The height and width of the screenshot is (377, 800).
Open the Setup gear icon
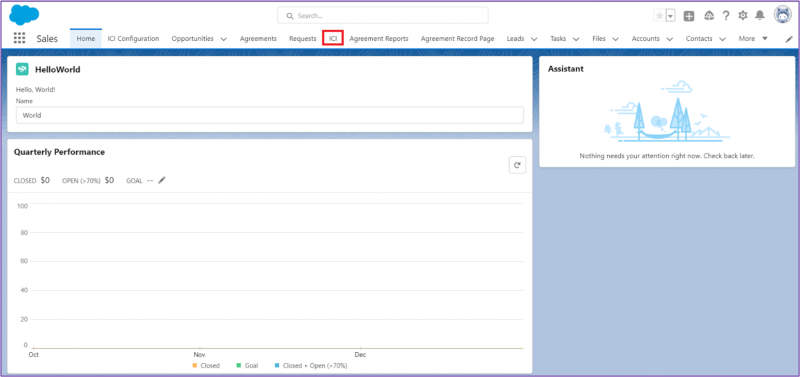(x=743, y=16)
